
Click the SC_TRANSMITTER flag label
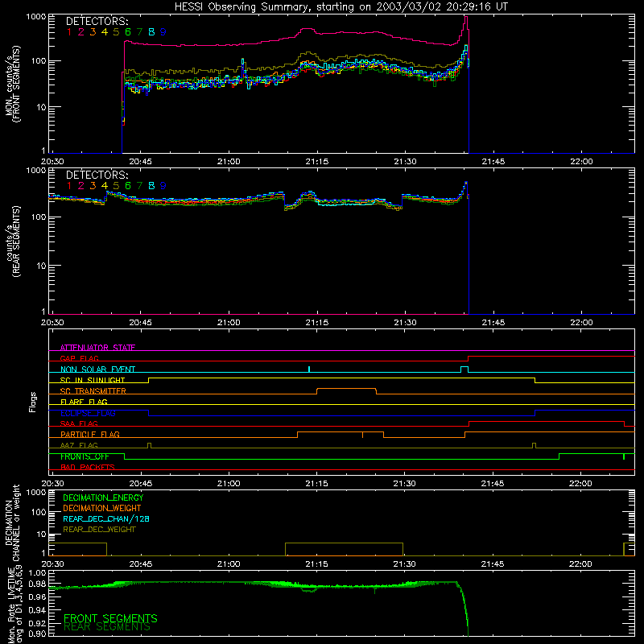pos(93,391)
